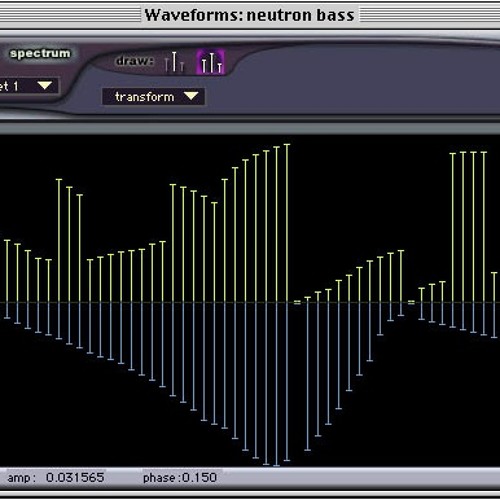Viewport: 500px width, 500px height.
Task: Select the highlighted purple multi-bar draw mode icon
Action: tap(211, 62)
